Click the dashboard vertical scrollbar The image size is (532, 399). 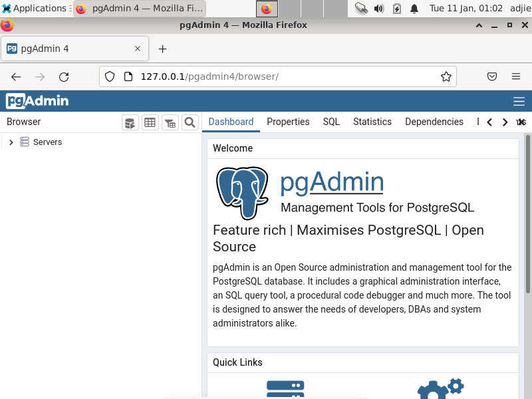pos(528,213)
